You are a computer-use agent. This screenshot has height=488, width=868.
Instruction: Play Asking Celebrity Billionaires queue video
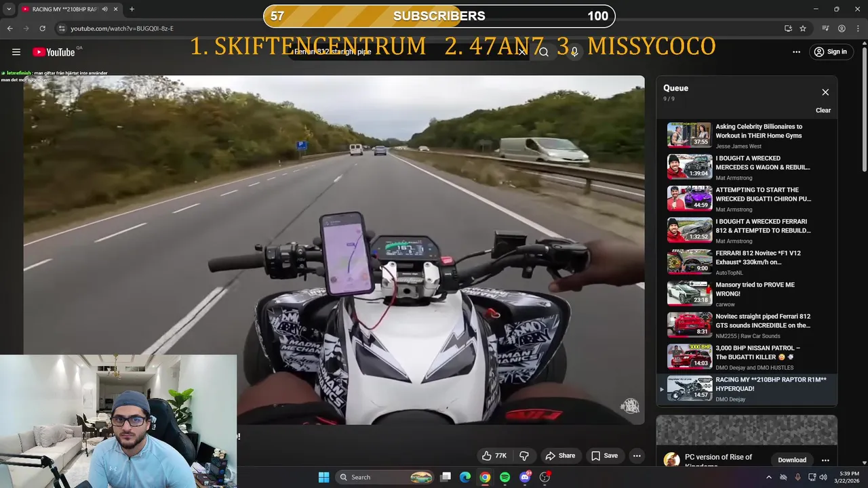tap(747, 136)
